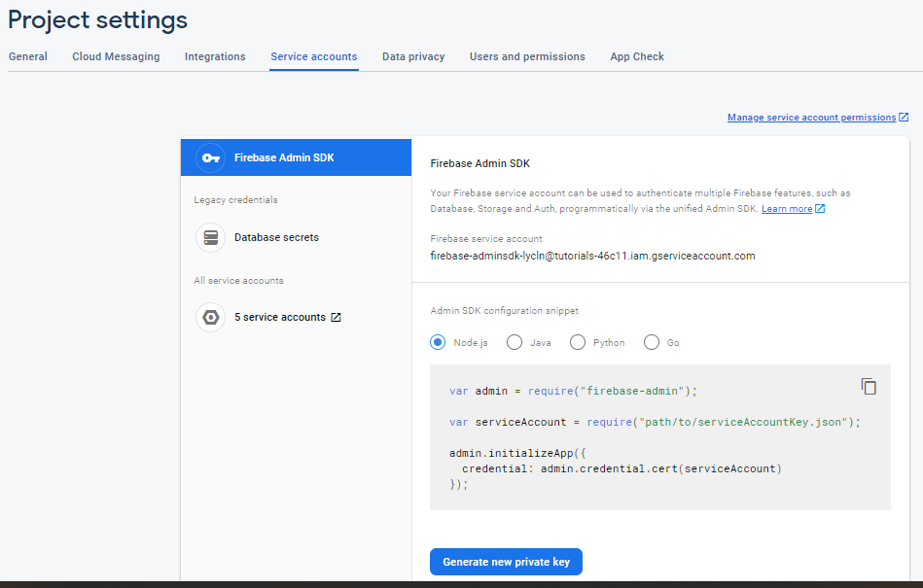
Task: Open the General settings tab
Action: [27, 56]
